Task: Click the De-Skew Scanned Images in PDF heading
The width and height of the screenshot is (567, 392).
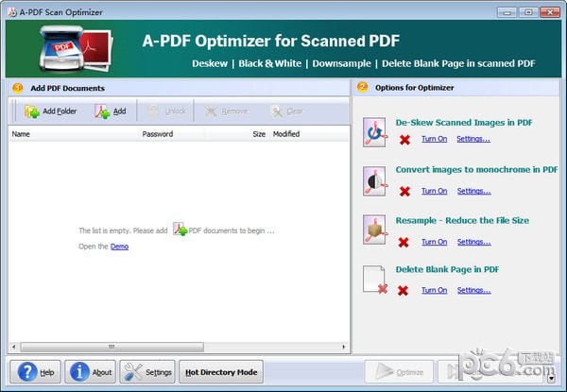Action: coord(464,123)
